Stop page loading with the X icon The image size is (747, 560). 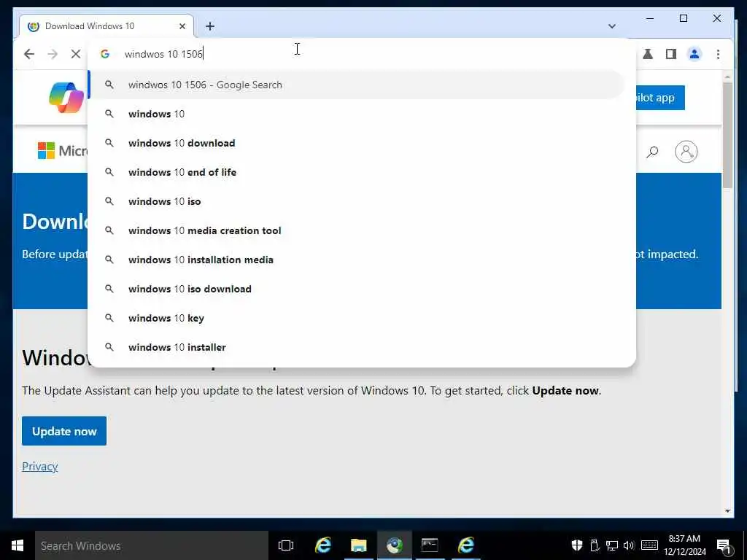pos(75,54)
